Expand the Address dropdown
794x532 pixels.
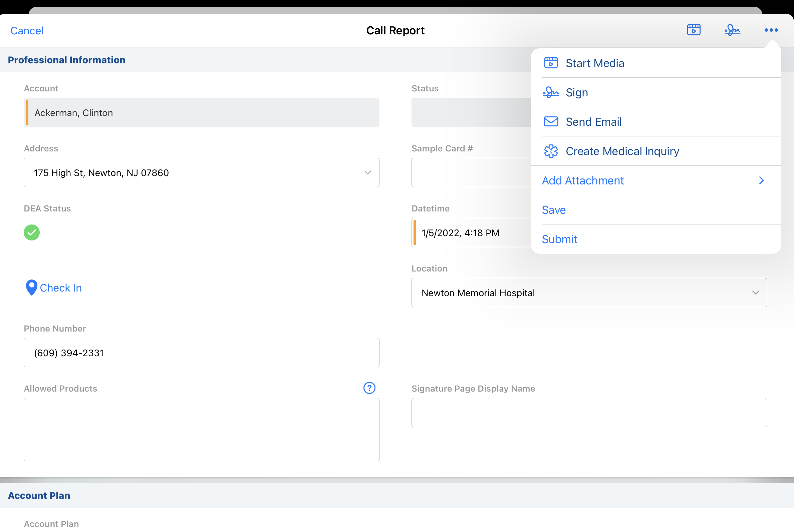pos(368,172)
